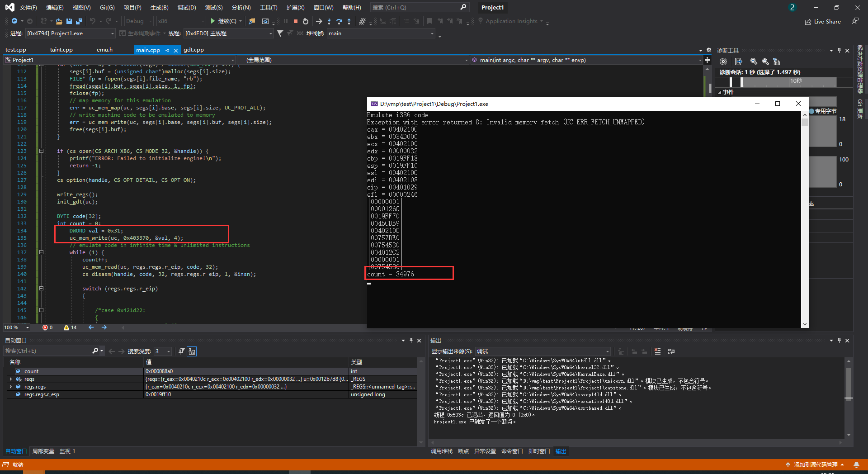Click the Output panel vertical scrollbar
The width and height of the screenshot is (868, 474).
[x=849, y=398]
